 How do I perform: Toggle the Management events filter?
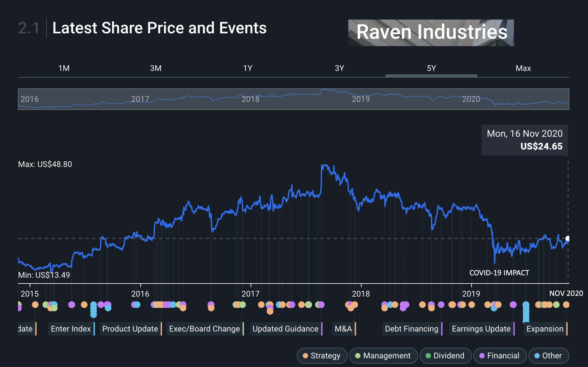tap(383, 356)
